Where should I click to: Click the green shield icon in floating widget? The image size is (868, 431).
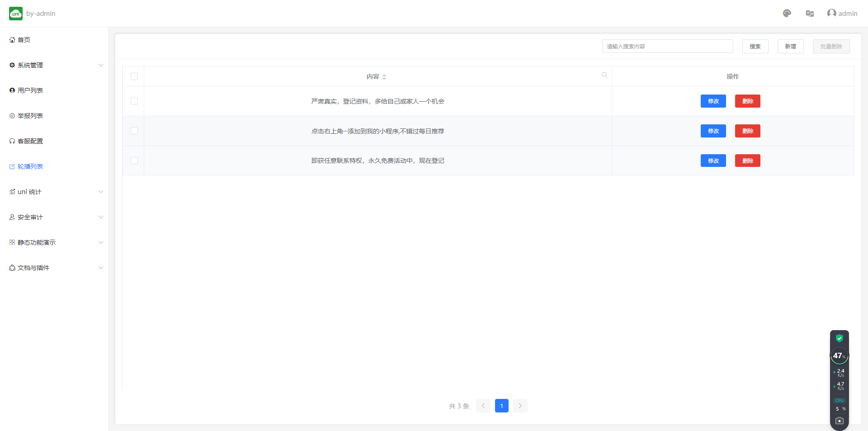coord(840,338)
